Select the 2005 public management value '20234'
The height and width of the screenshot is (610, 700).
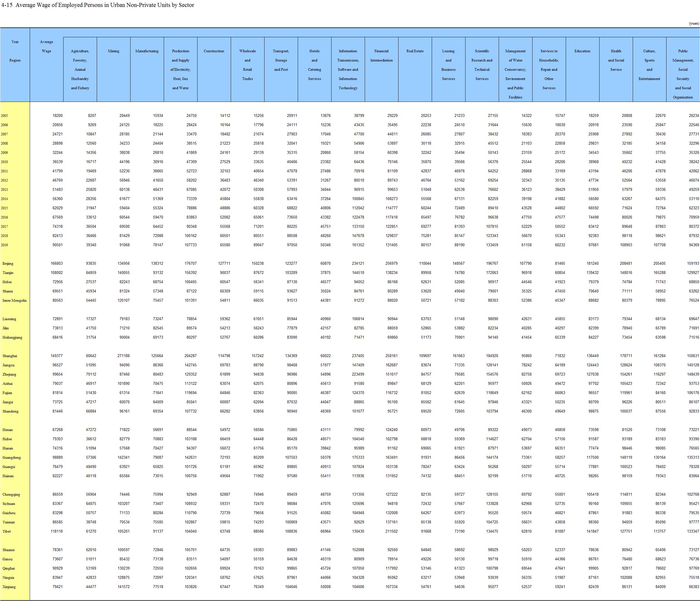[694, 116]
